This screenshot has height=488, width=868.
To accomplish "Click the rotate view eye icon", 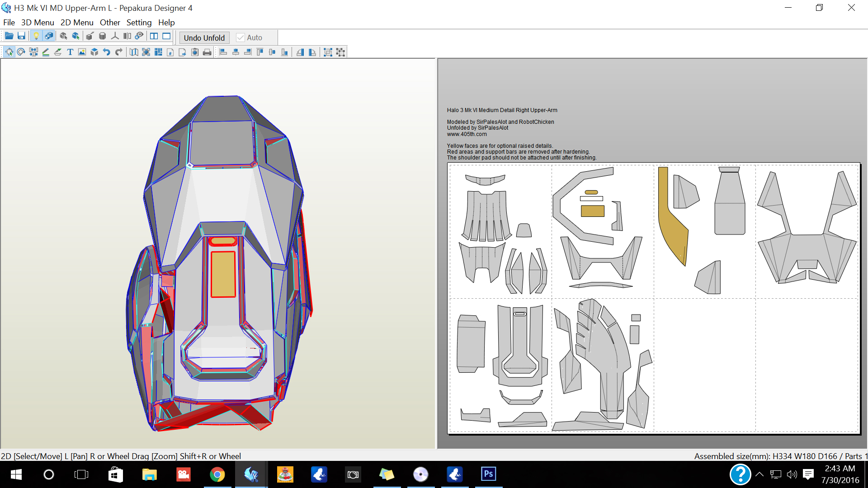I will coord(139,36).
